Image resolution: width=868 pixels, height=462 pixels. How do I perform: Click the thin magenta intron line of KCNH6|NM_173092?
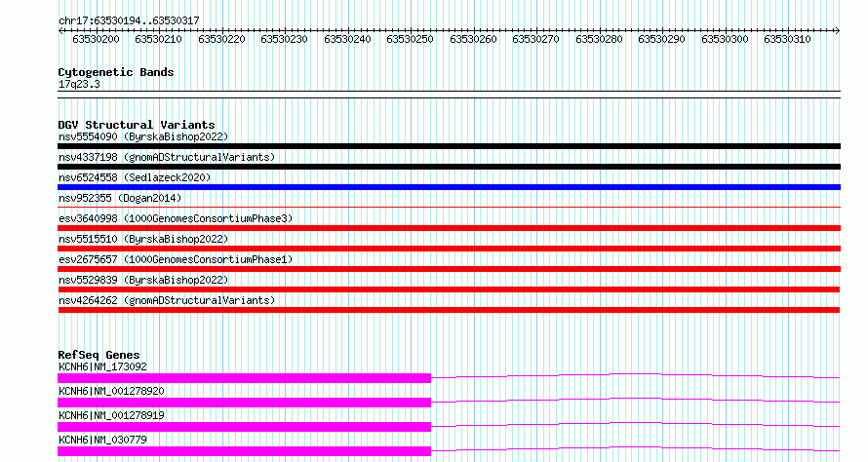click(636, 374)
